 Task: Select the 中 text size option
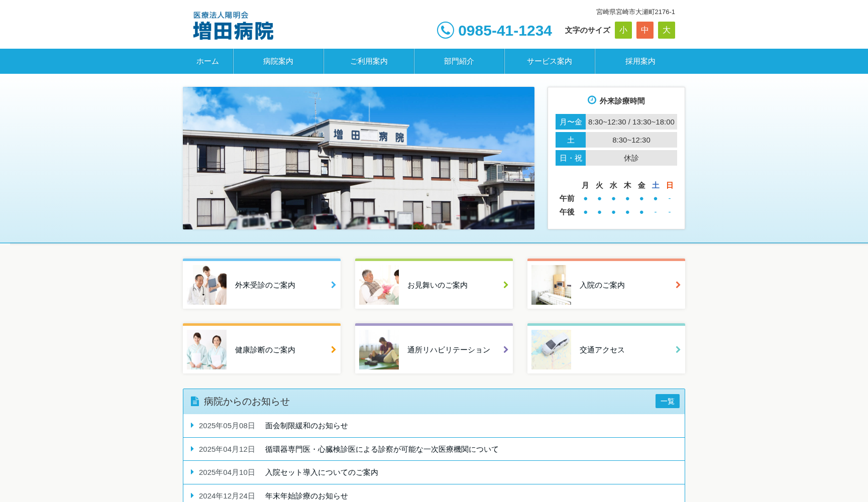pos(644,30)
